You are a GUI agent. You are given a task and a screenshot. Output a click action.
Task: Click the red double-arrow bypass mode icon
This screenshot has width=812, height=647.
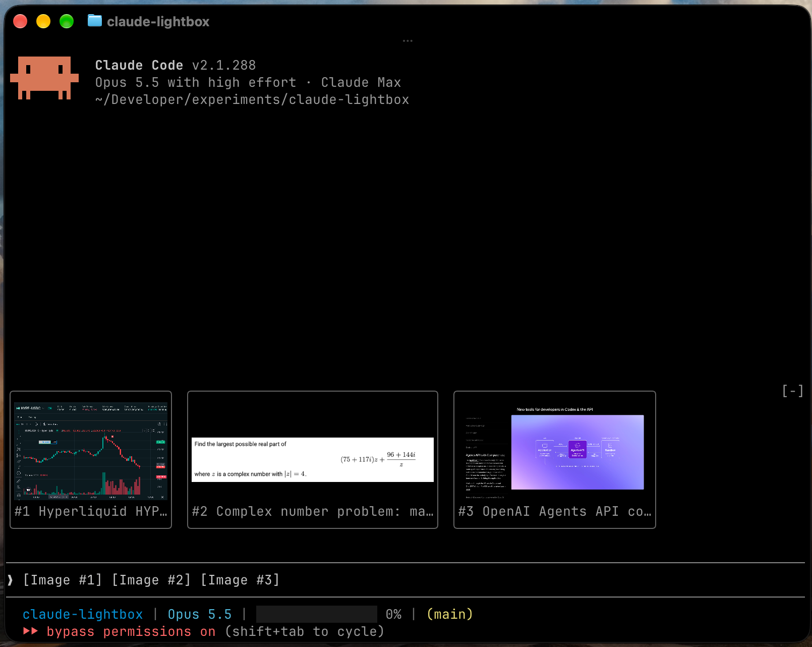tap(30, 631)
